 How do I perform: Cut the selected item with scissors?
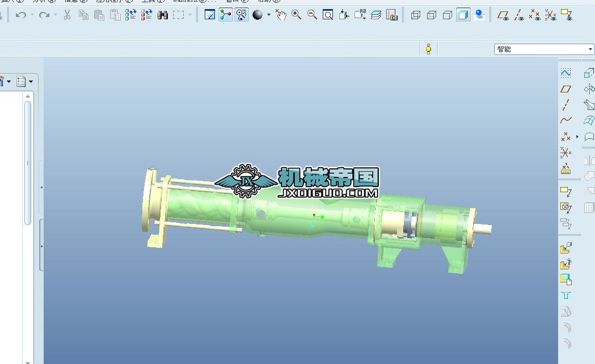click(x=67, y=15)
